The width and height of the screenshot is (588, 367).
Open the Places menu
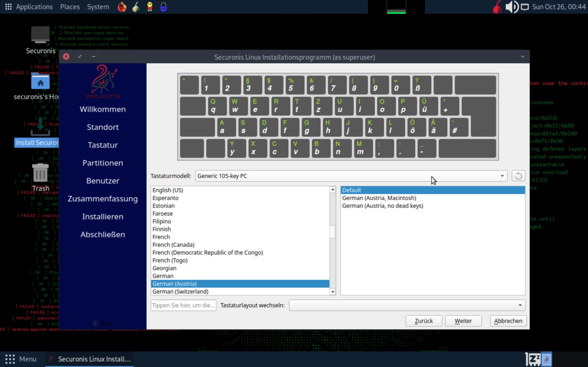pyautogui.click(x=70, y=7)
